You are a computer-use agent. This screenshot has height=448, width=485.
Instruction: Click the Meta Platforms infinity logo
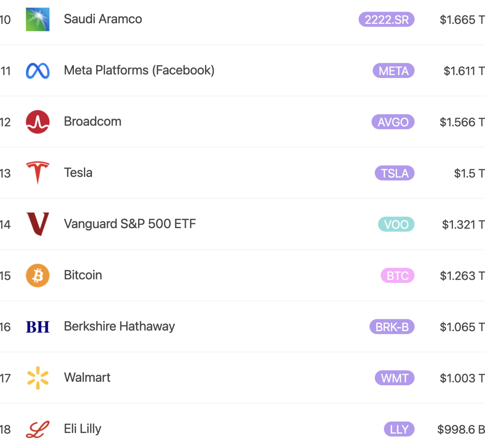[37, 71]
